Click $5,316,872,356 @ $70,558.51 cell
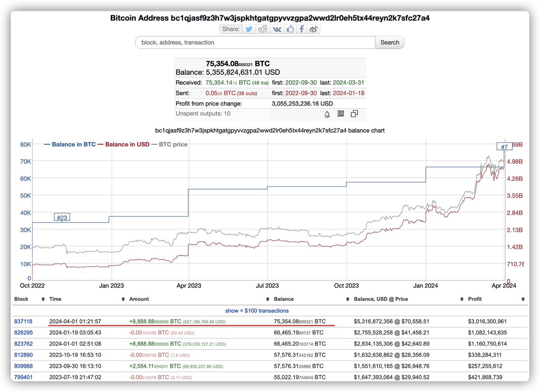Viewport: 540px width, 392px height. [391, 322]
